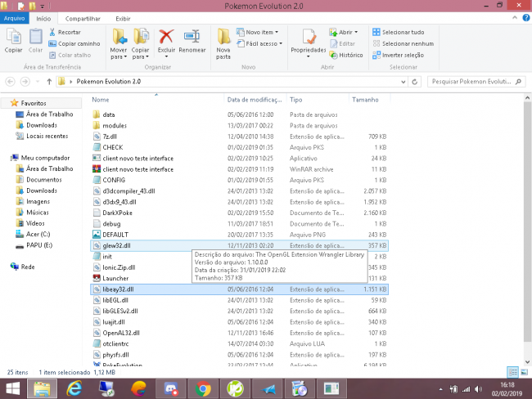
Task: Open the Arquivo menu tab
Action: coord(14,18)
